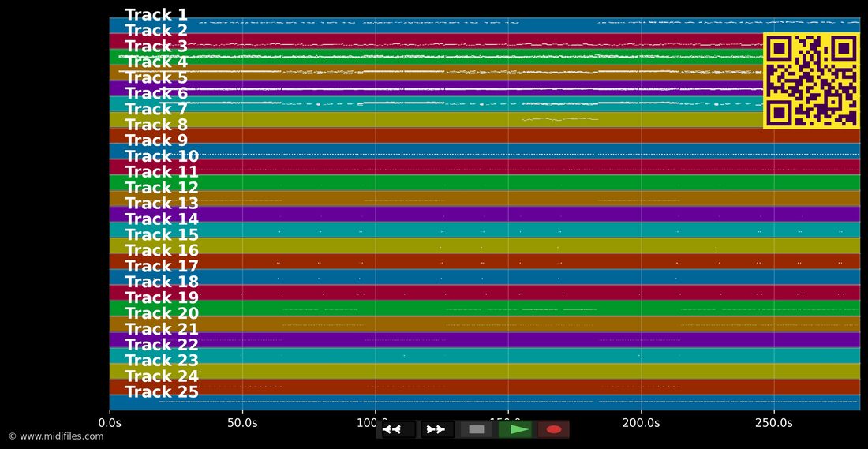Select the Track 19 label
Viewport: 868px width, 449px height.
click(x=162, y=297)
